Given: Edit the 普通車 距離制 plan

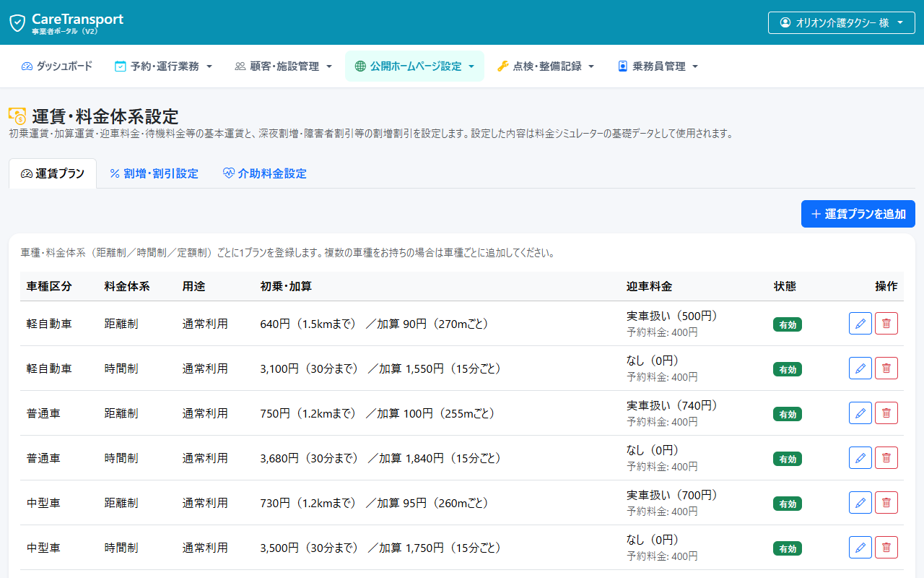Looking at the screenshot, I should [x=860, y=413].
